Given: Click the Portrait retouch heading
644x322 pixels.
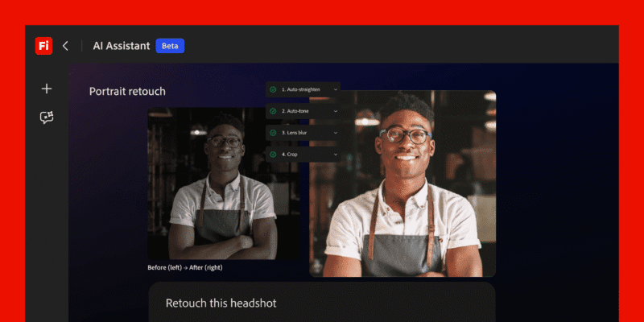Looking at the screenshot, I should [127, 91].
